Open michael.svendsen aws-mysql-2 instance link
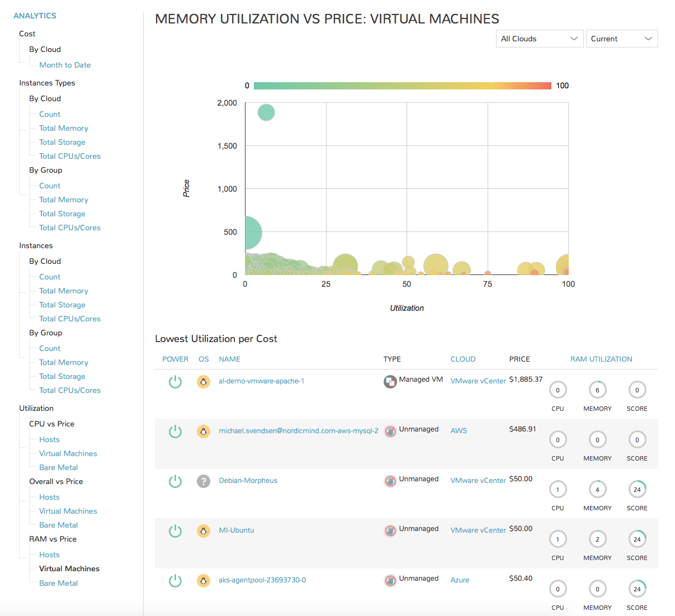This screenshot has width=675, height=616. 299,431
